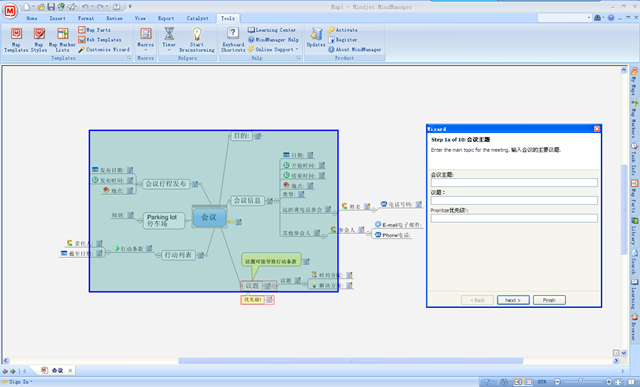Select the 会议信息 topic
Viewport: 640px width, 387px height.
[x=247, y=200]
